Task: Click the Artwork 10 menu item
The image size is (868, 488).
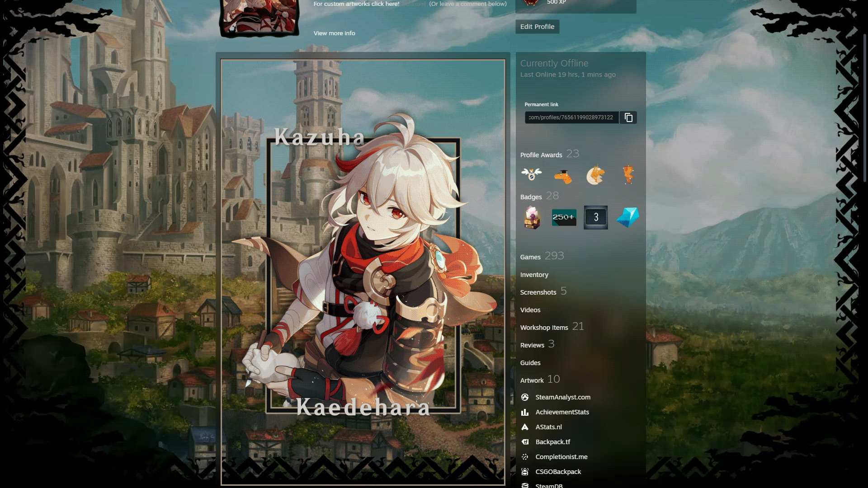Action: click(539, 379)
